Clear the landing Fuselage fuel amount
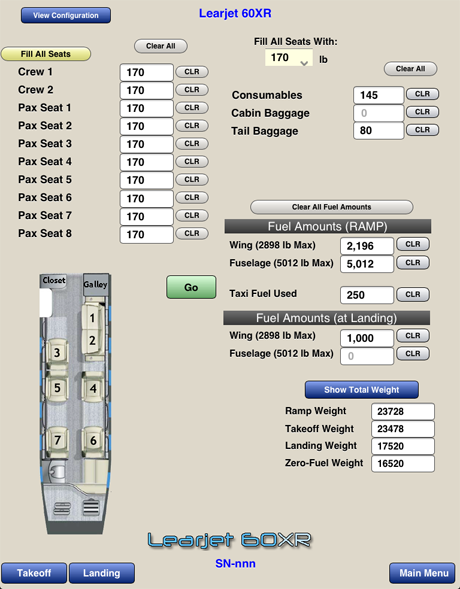The image size is (460, 589). click(413, 353)
